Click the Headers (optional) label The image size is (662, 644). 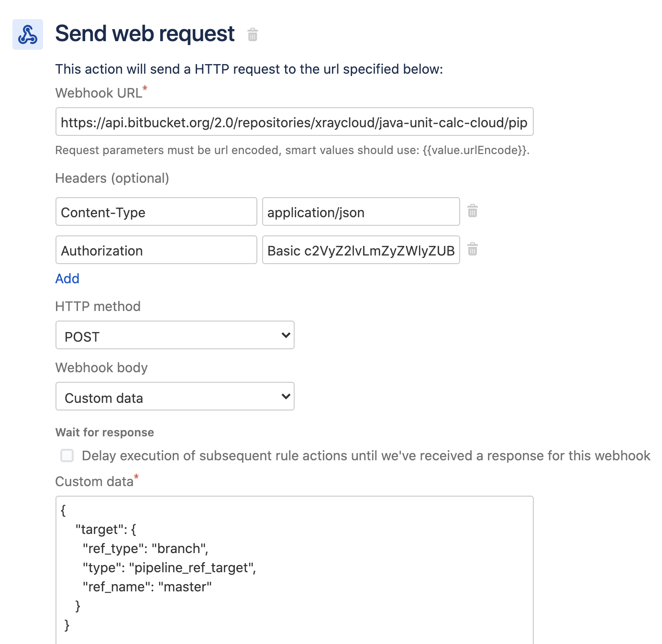click(112, 178)
